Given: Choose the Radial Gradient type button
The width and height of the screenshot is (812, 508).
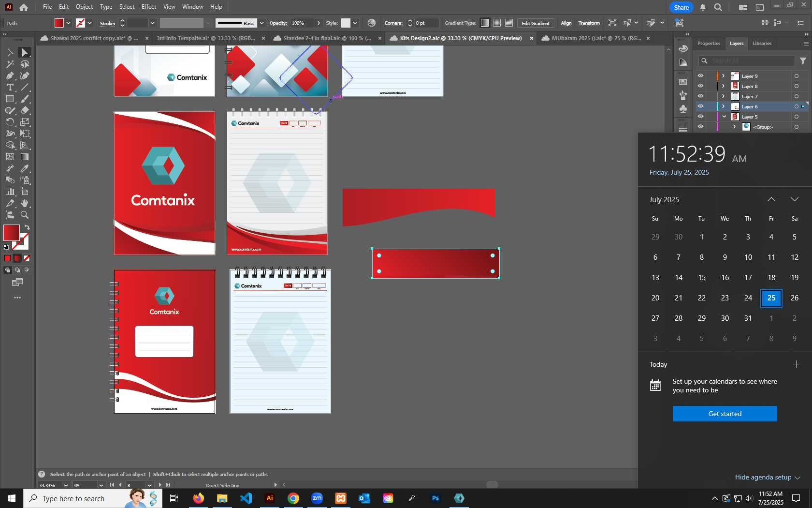Looking at the screenshot, I should coord(497,23).
